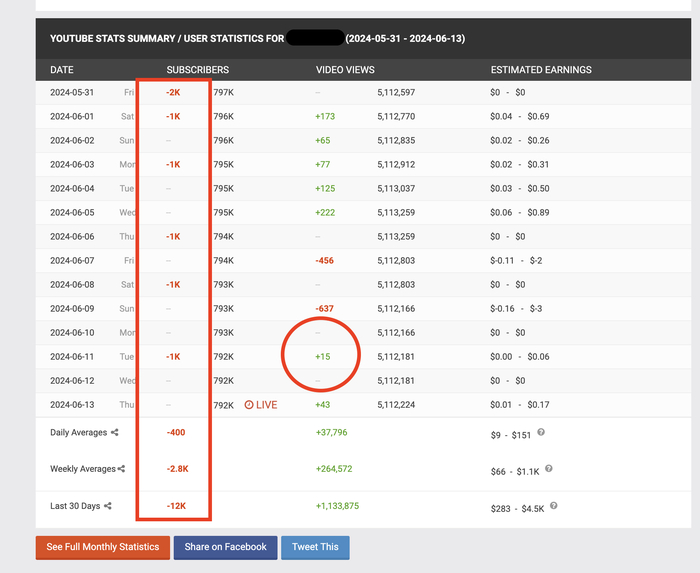Click the +15 video views value
Image resolution: width=700 pixels, height=573 pixels.
(323, 357)
